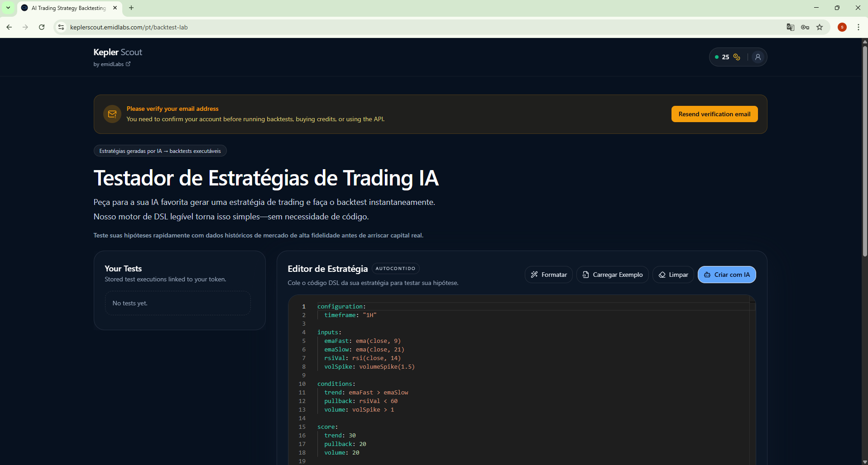Screen dimensions: 868x465
Task: Click Carregar Exemplo button
Action: [613, 275]
